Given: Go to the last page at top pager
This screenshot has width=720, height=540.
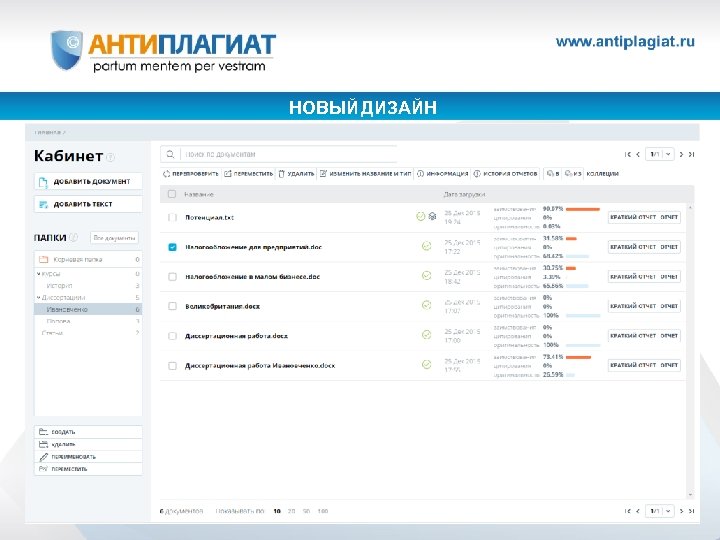Looking at the screenshot, I should pos(691,154).
